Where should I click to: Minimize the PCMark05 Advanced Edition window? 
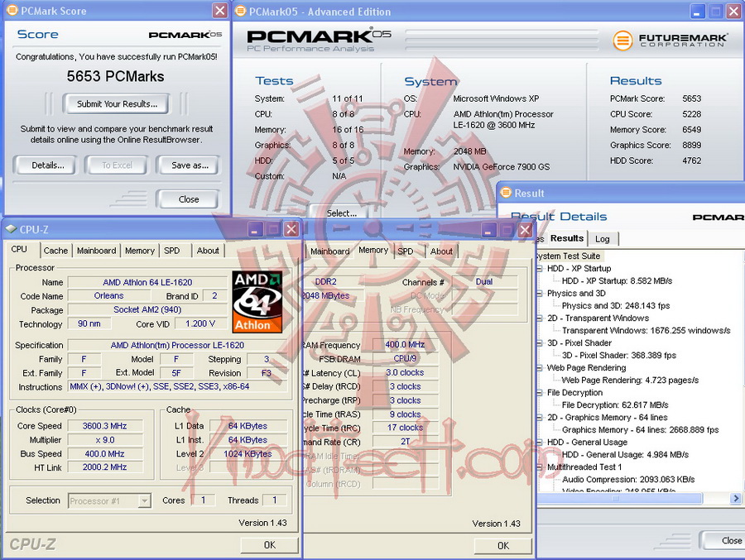tap(696, 12)
